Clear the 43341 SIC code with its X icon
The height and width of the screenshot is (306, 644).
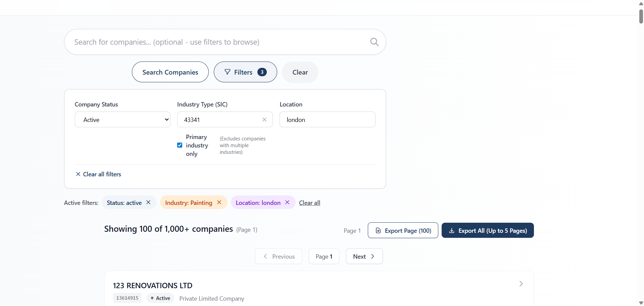[x=264, y=119]
